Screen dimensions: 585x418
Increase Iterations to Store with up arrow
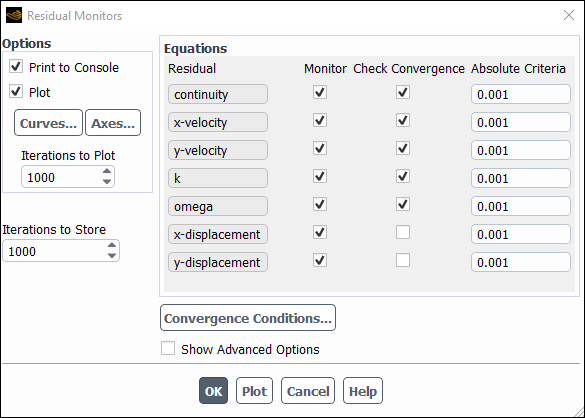pyautogui.click(x=112, y=245)
